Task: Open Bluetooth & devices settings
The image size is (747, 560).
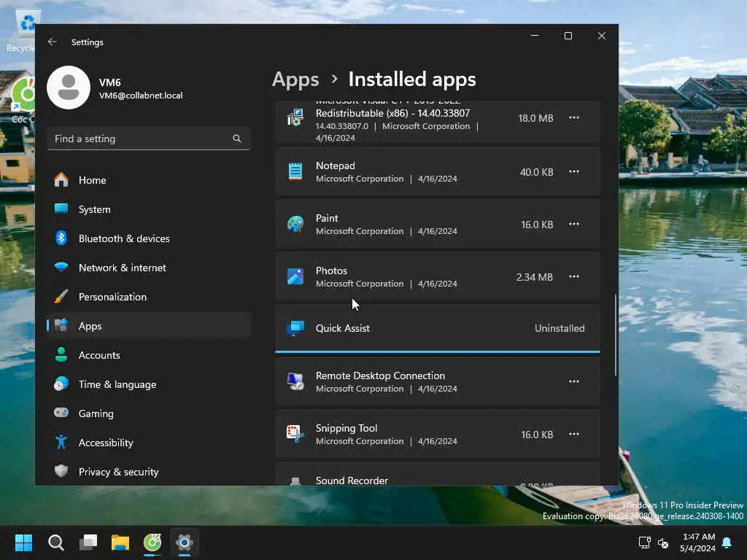Action: coord(149,238)
